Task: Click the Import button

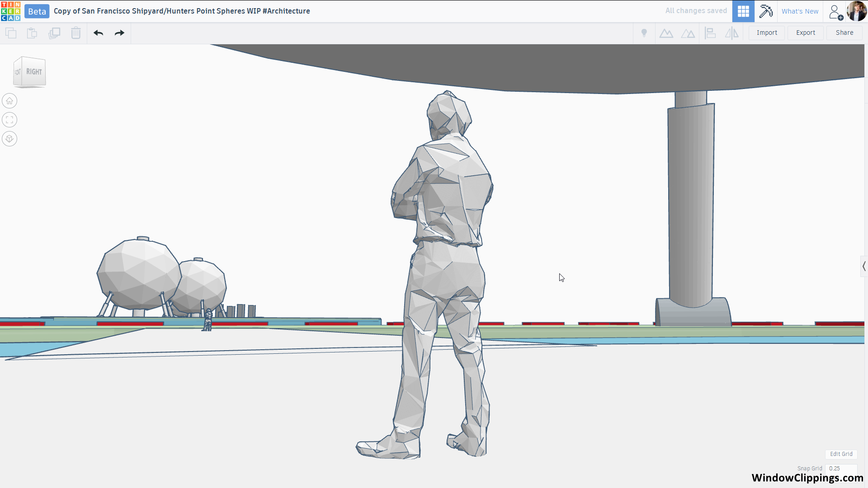Action: click(767, 33)
